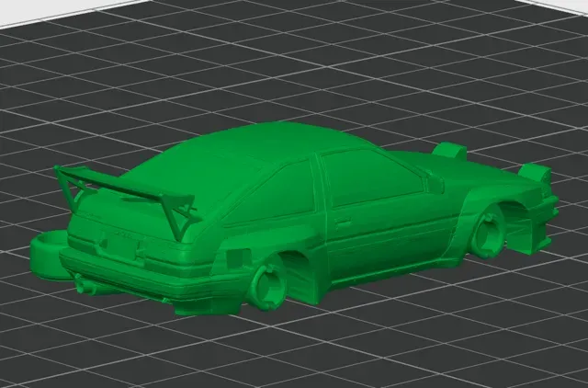Click the rear spoiler wing of the car

pyautogui.click(x=124, y=188)
